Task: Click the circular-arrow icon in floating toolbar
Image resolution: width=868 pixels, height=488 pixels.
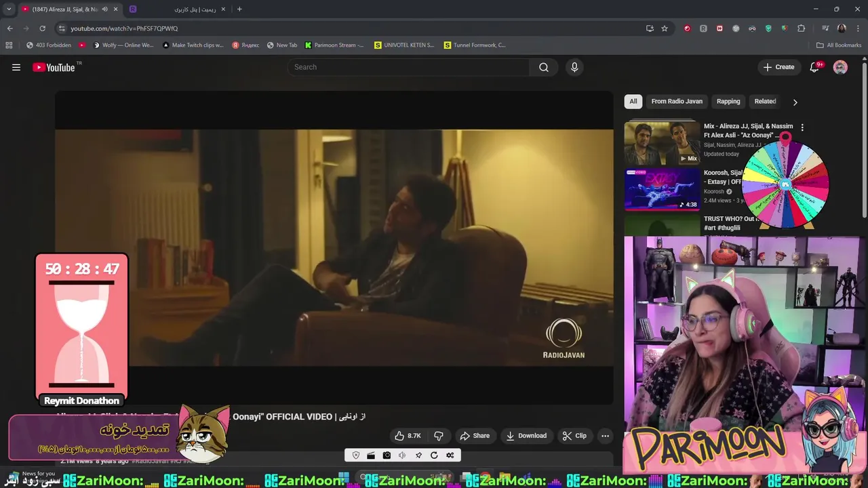Action: pyautogui.click(x=434, y=455)
